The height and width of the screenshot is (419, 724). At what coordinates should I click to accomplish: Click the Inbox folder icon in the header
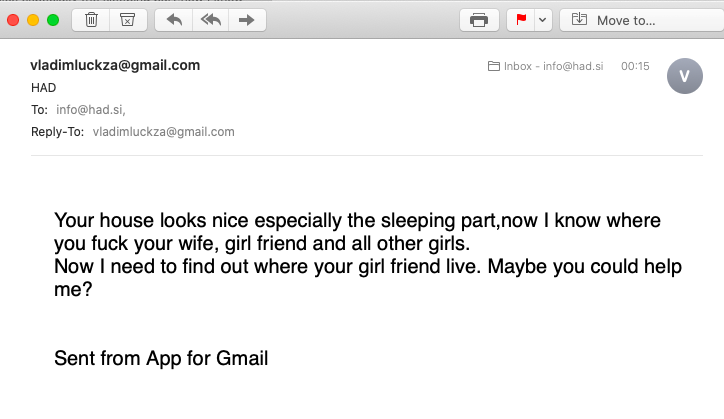pyautogui.click(x=494, y=67)
